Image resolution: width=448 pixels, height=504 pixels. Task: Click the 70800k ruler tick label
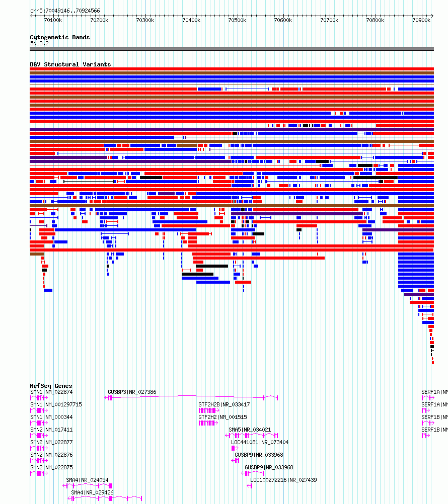[x=375, y=20]
